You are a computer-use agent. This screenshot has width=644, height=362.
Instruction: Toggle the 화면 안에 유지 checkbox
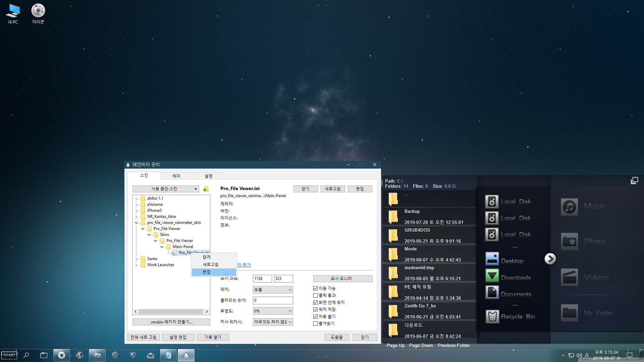(315, 302)
